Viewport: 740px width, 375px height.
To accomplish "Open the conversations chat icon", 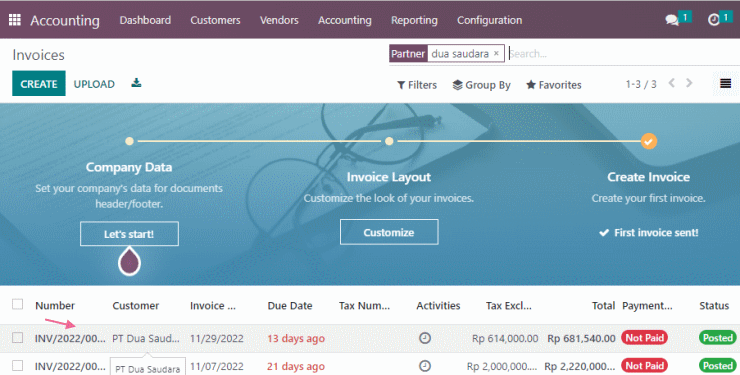I will [x=672, y=20].
